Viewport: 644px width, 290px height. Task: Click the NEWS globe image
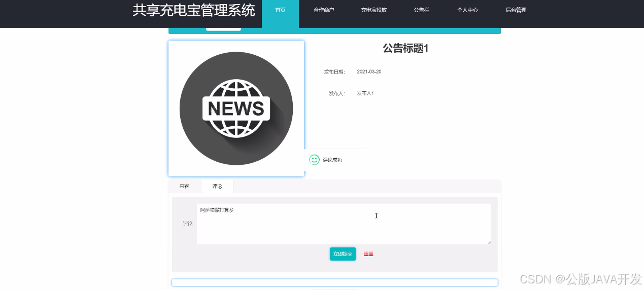236,108
